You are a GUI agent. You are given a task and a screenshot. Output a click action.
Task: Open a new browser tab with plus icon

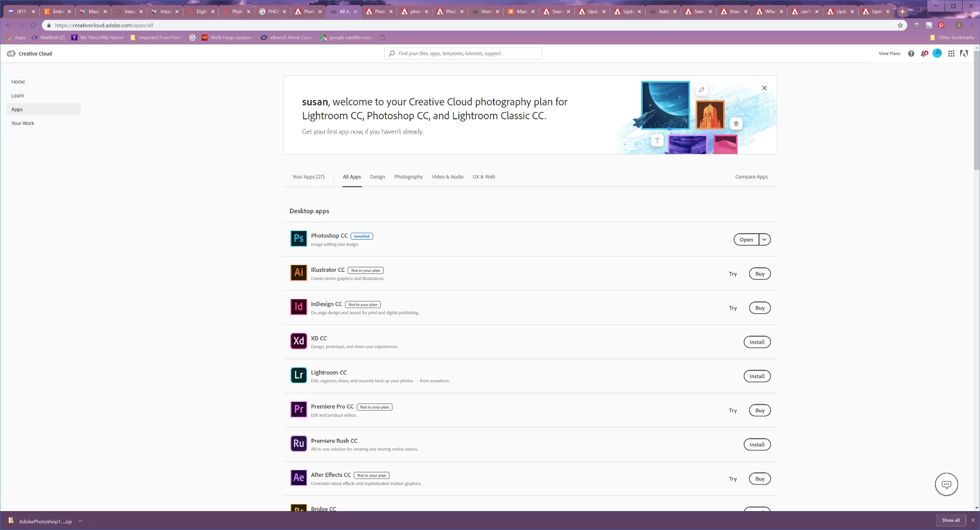pyautogui.click(x=902, y=11)
